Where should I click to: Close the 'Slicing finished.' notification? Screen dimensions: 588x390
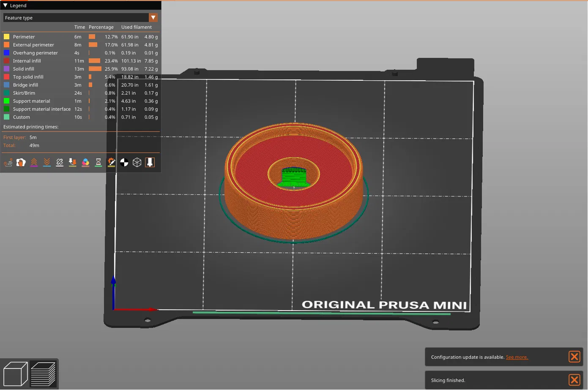click(574, 380)
